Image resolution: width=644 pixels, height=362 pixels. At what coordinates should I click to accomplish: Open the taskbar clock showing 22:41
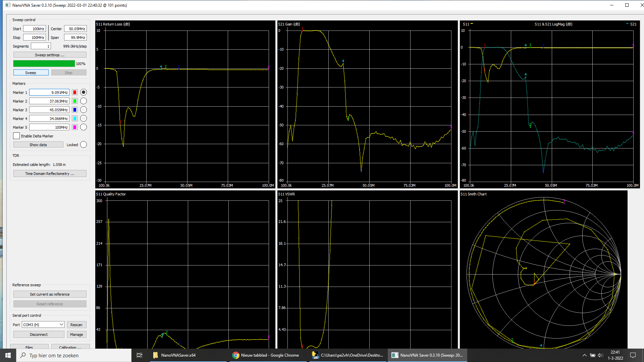615,355
